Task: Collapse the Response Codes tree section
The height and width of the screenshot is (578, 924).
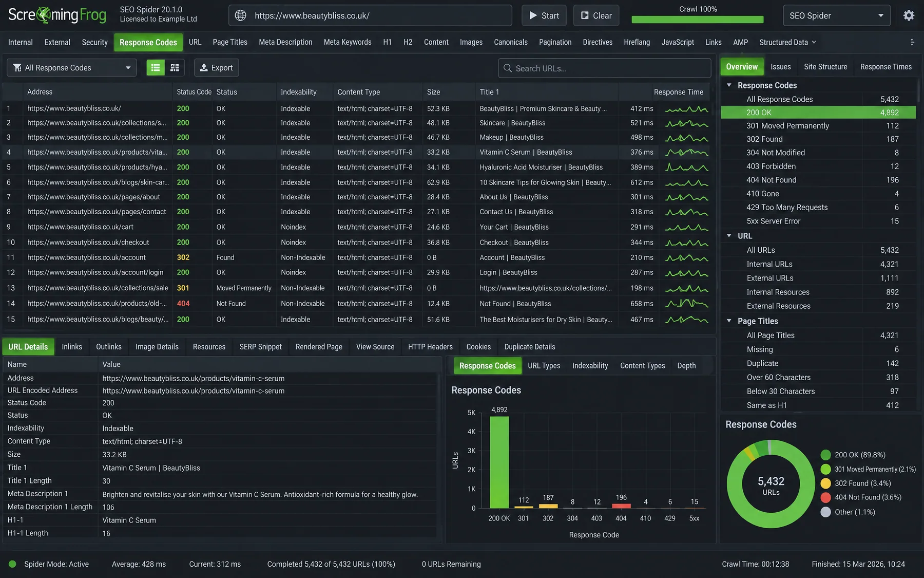Action: 729,85
